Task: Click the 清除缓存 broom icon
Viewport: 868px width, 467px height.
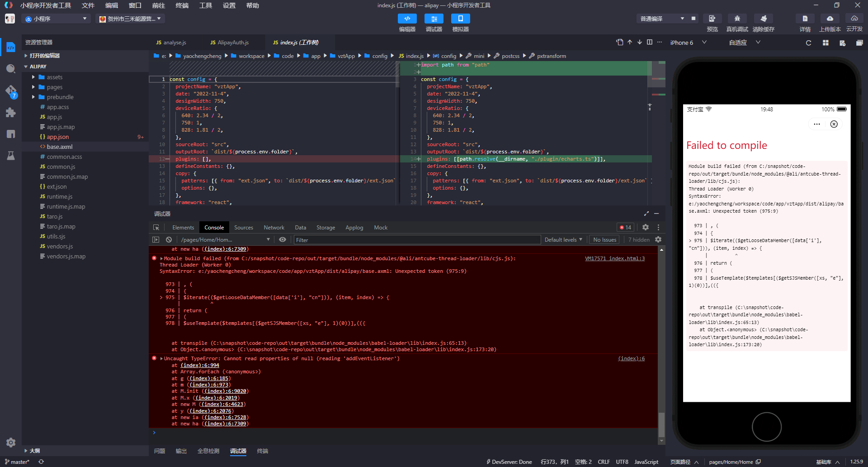Action: (764, 19)
